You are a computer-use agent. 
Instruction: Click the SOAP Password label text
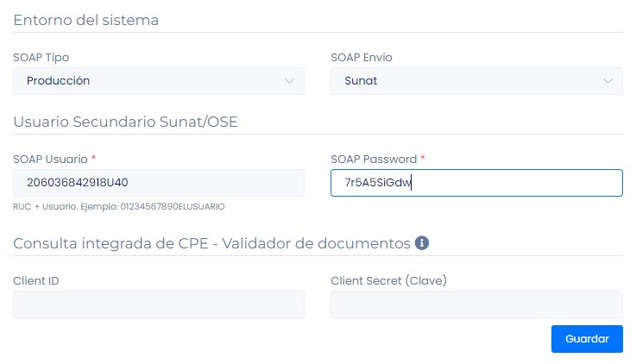(x=374, y=159)
